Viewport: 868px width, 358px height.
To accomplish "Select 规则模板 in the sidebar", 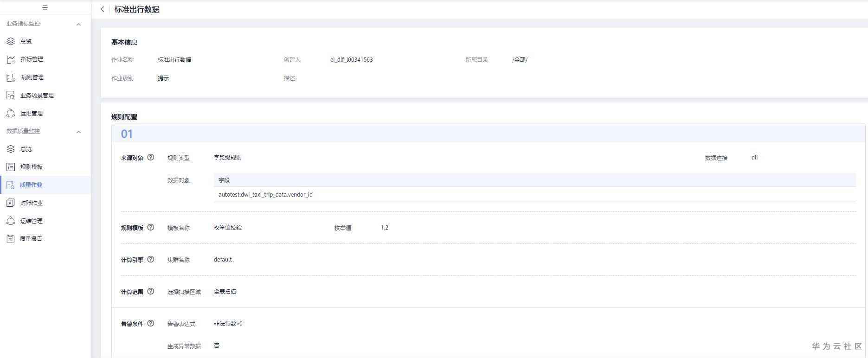I will click(x=32, y=167).
